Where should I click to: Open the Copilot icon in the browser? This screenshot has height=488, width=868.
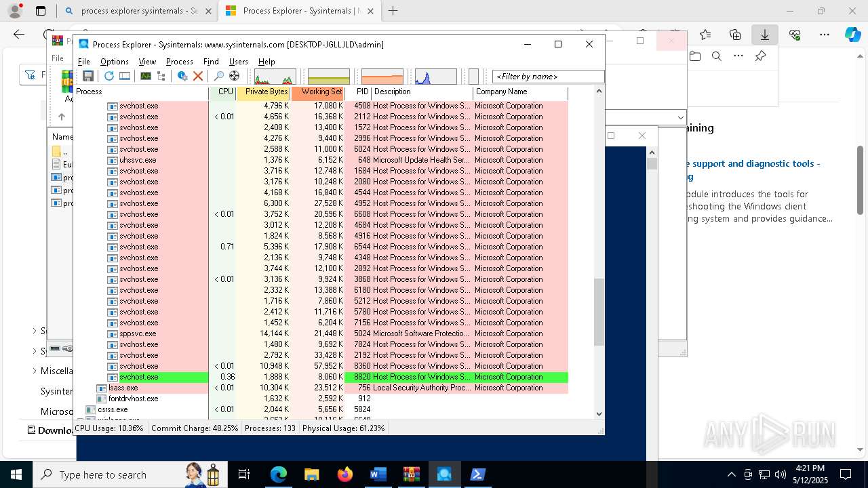(x=852, y=35)
